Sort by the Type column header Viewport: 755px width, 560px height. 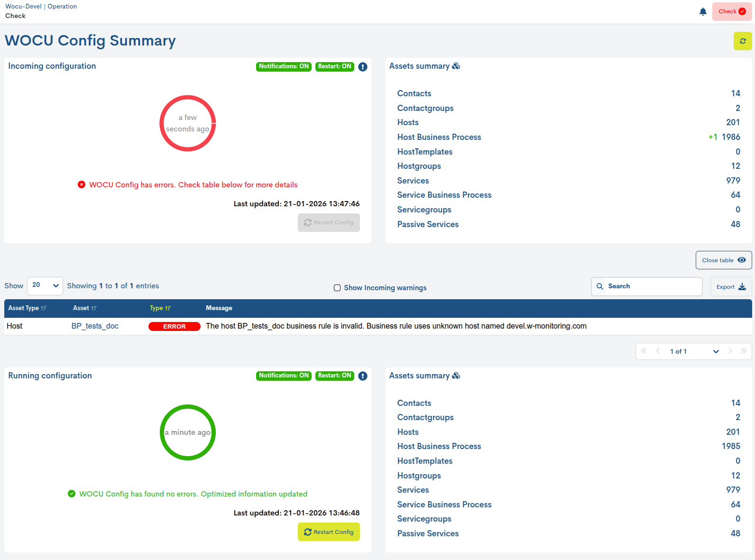coord(160,308)
